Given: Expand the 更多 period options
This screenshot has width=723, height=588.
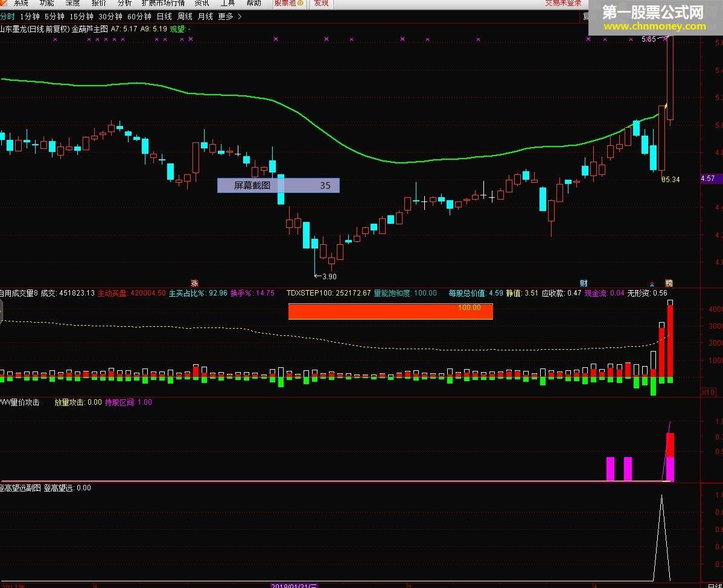Looking at the screenshot, I should (229, 17).
